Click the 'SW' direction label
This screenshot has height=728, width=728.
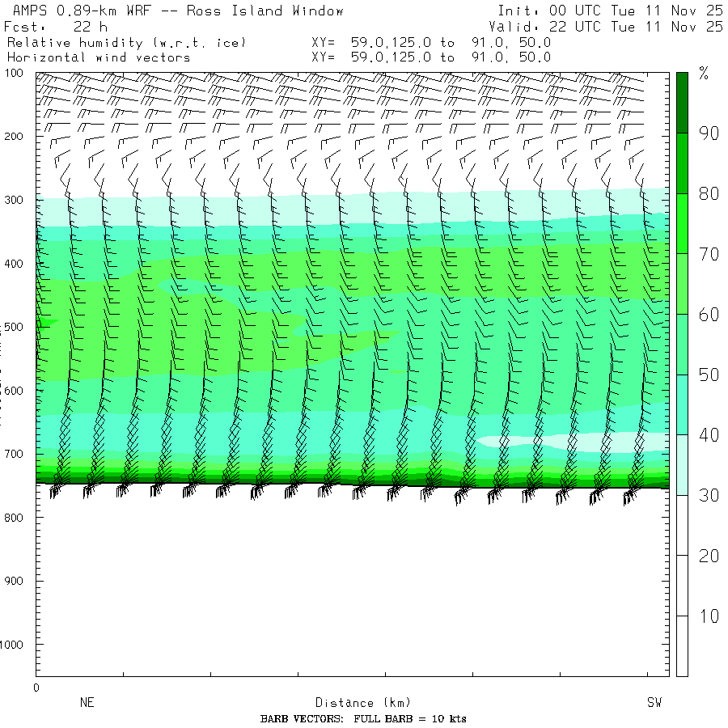click(x=654, y=702)
